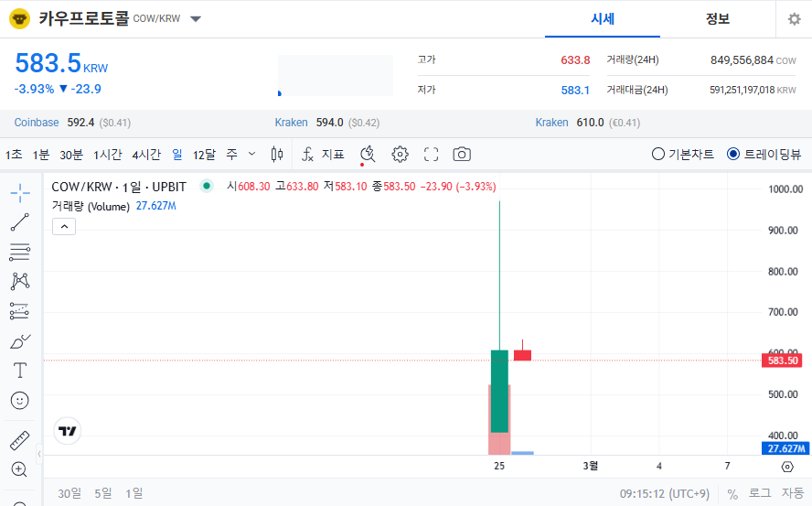Select the trend line drawing tool
Viewport: 812px width, 506px height.
coord(20,222)
